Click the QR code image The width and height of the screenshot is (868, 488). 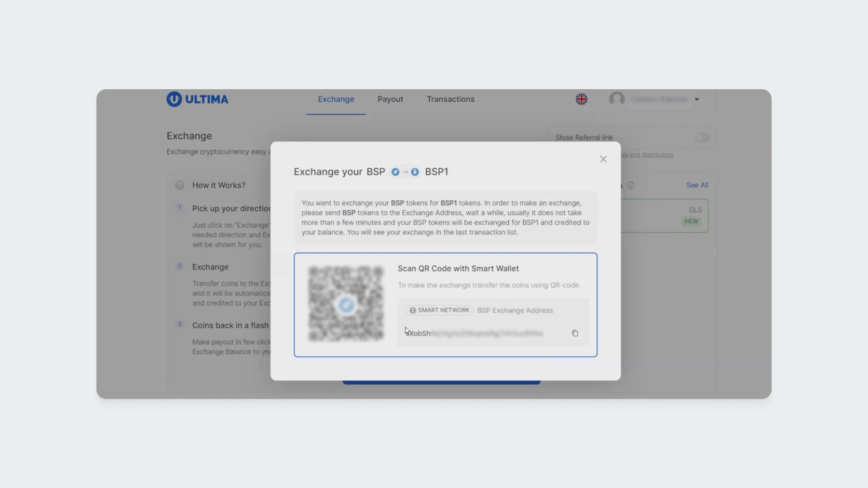(346, 304)
